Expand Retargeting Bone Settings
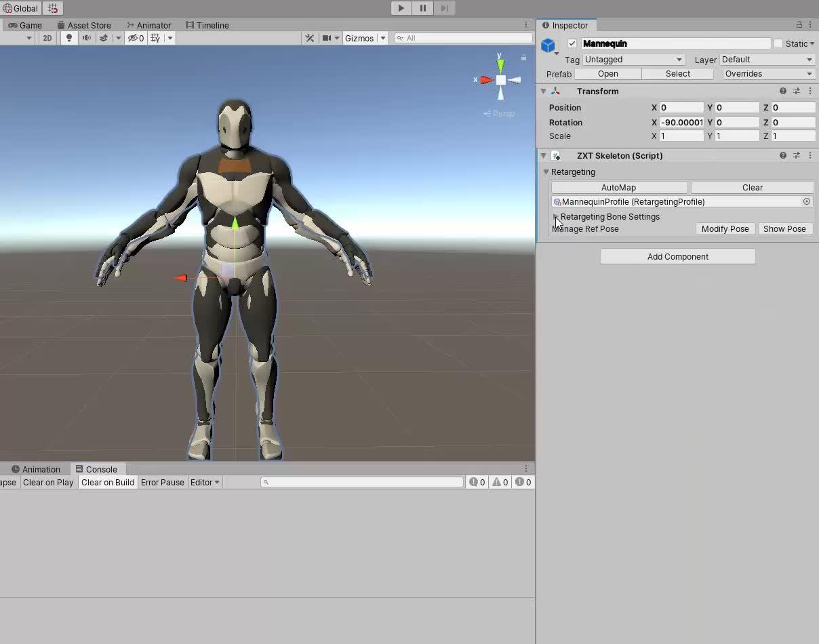The height and width of the screenshot is (644, 819). click(556, 216)
